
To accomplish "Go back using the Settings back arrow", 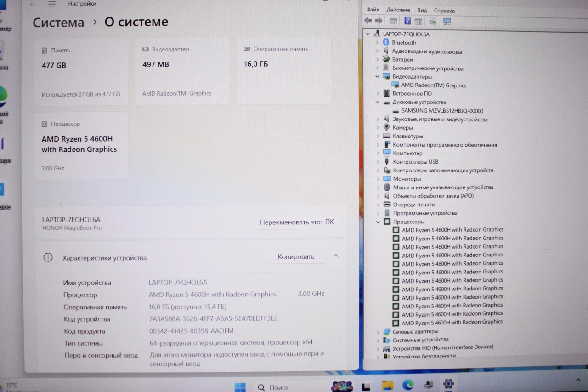I will point(33,4).
